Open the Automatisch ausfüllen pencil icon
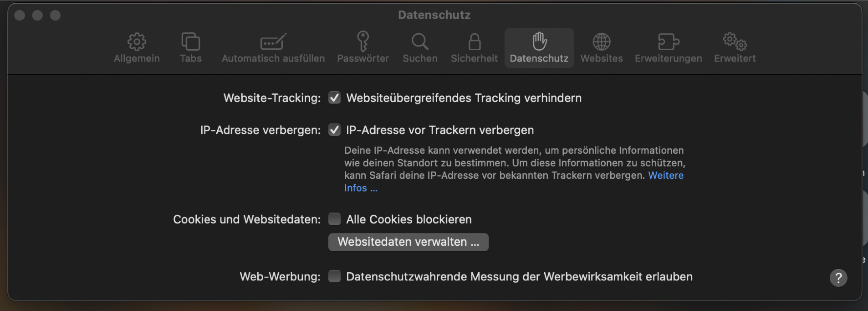Image resolution: width=868 pixels, height=311 pixels. tap(273, 41)
